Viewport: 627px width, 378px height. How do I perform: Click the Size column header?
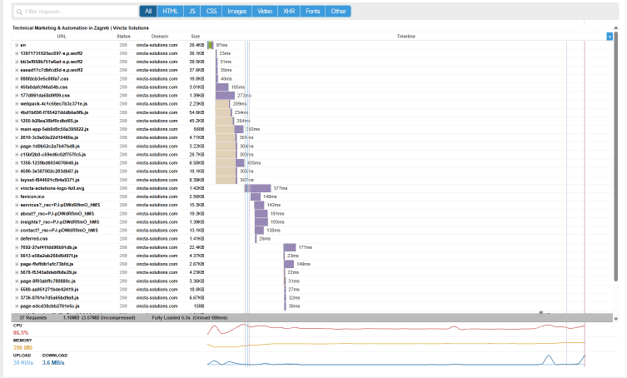pyautogui.click(x=195, y=36)
